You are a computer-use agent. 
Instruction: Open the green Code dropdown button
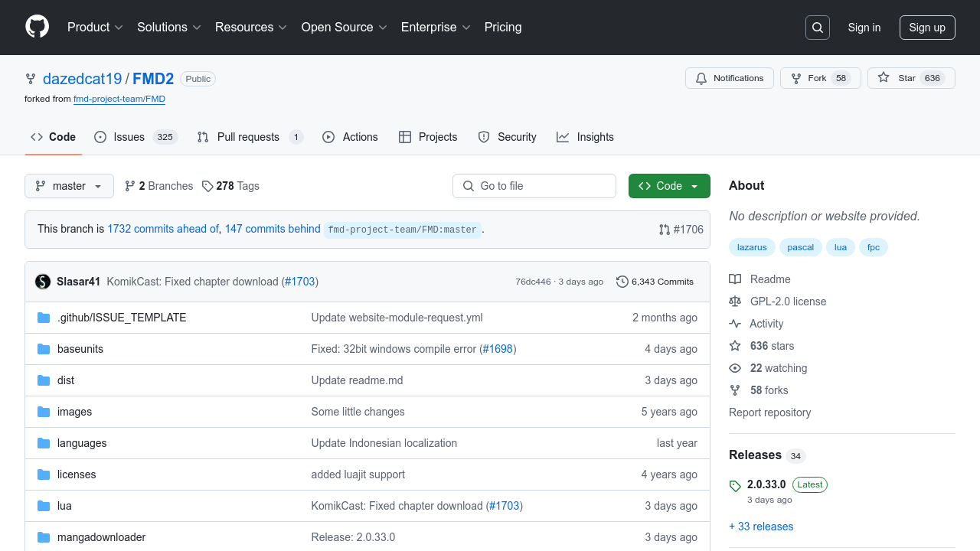click(x=669, y=186)
